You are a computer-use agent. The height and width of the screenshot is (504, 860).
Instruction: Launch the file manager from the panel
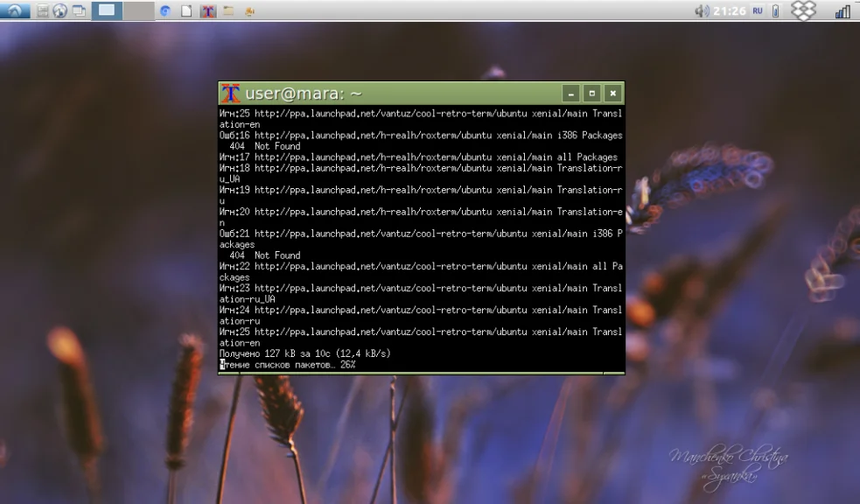42,10
